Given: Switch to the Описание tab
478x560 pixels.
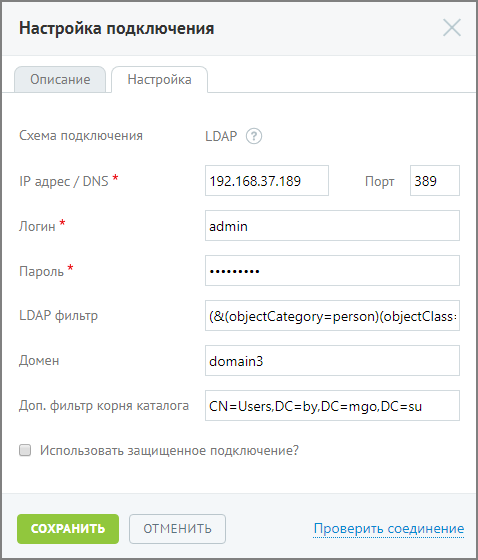Looking at the screenshot, I should 60,79.
